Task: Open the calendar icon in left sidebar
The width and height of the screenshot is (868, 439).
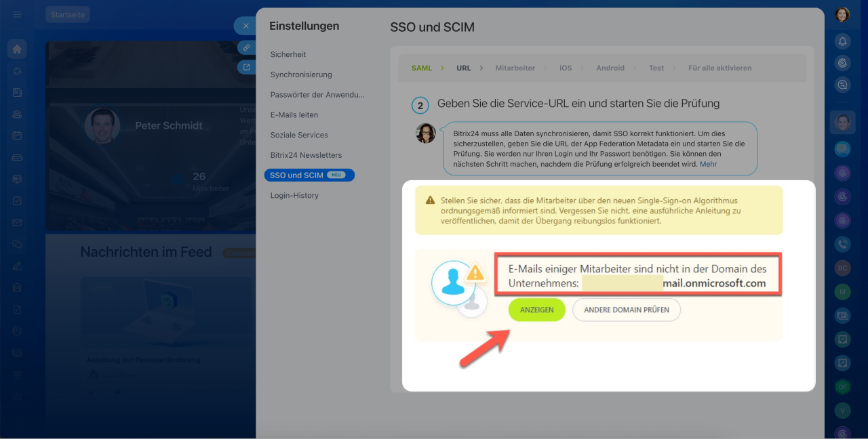Action: tap(17, 135)
